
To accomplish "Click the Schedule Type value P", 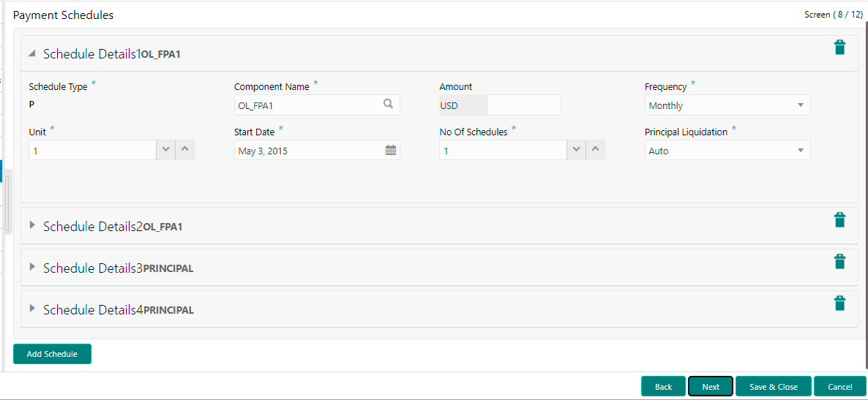I will [x=31, y=103].
